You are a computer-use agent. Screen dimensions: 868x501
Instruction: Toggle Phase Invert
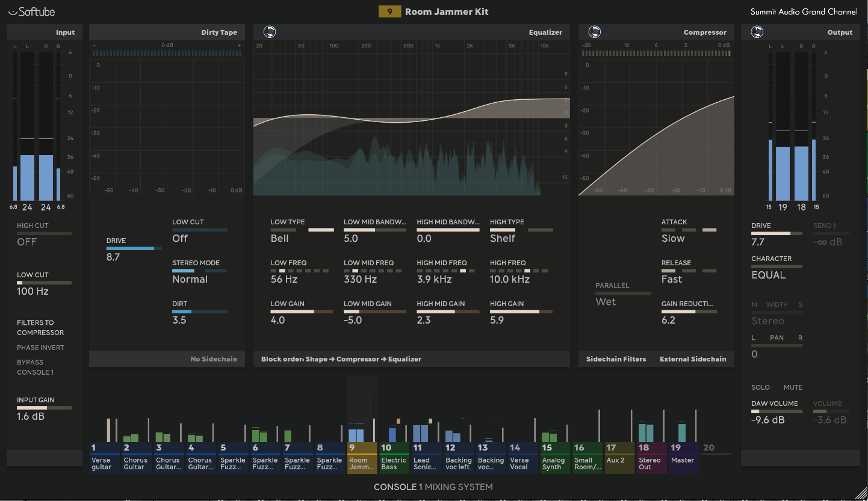point(40,348)
